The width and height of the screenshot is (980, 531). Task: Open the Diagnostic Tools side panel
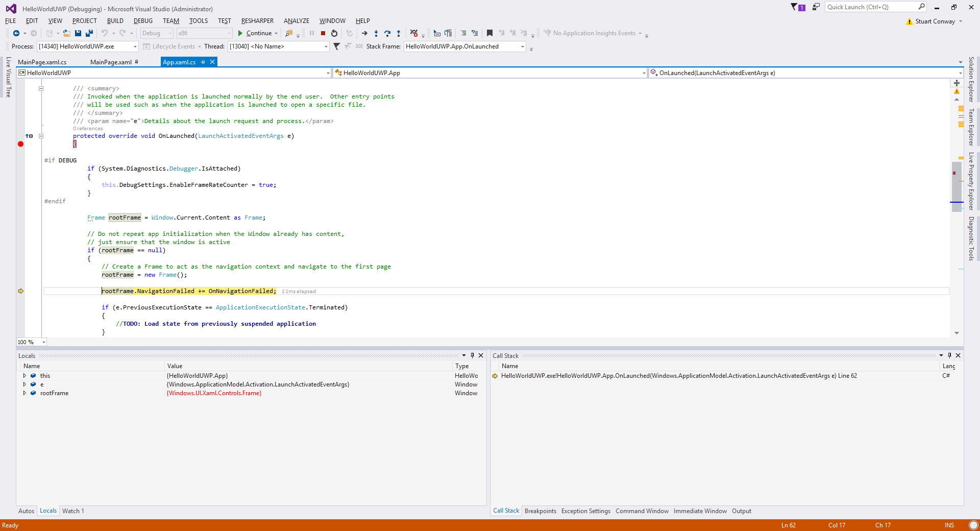(971, 238)
